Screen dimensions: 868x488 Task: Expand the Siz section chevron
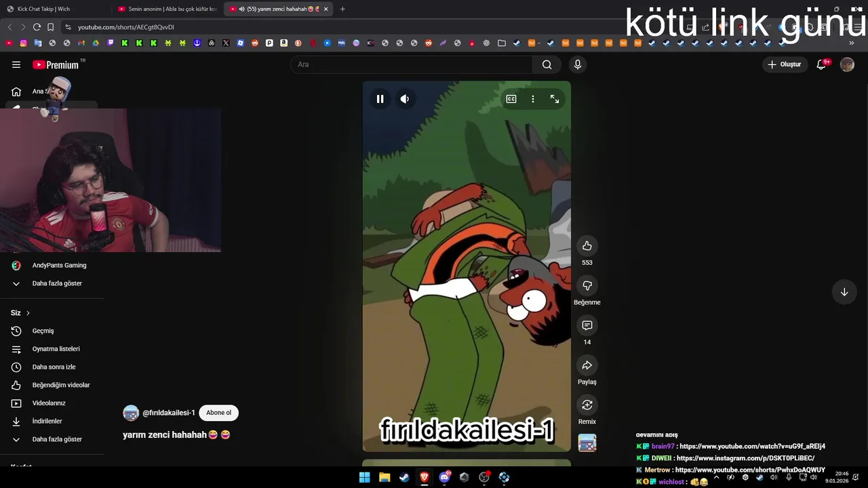pyautogui.click(x=28, y=313)
